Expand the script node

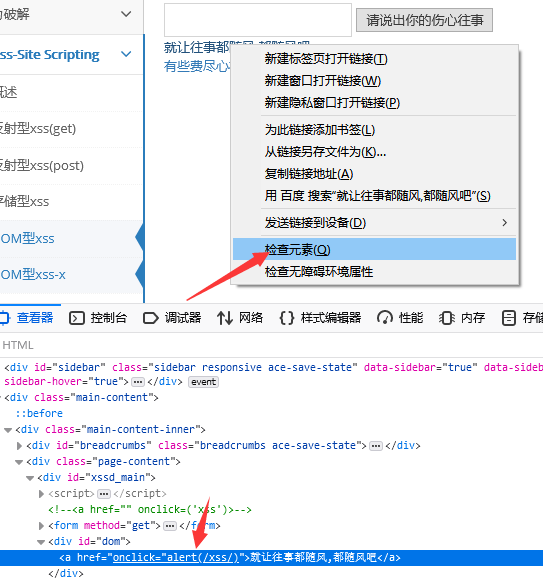point(41,494)
